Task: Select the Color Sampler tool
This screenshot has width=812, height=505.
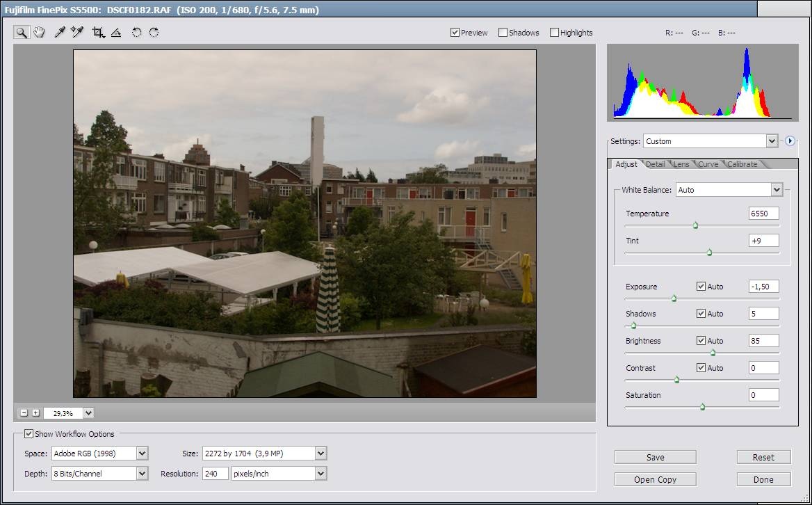Action: click(x=77, y=32)
